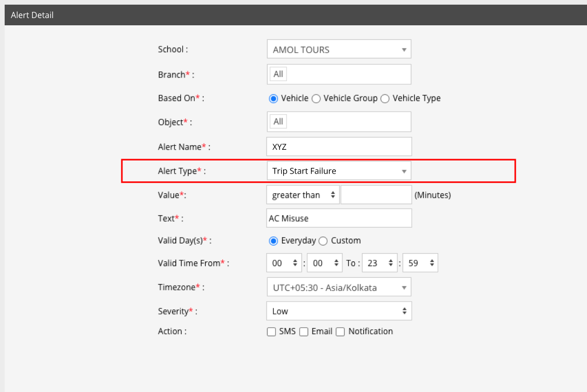The height and width of the screenshot is (392, 587).
Task: Choose the Vehicle Group radio option
Action: point(316,99)
